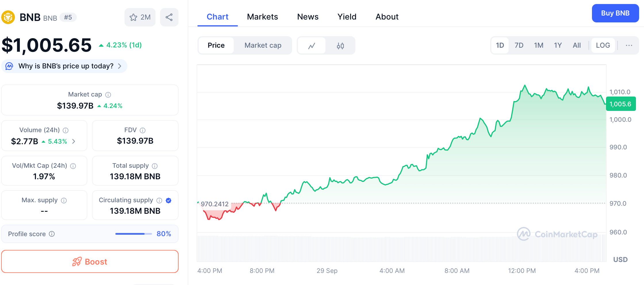Click the Boost button
This screenshot has width=644, height=285.
tap(90, 261)
